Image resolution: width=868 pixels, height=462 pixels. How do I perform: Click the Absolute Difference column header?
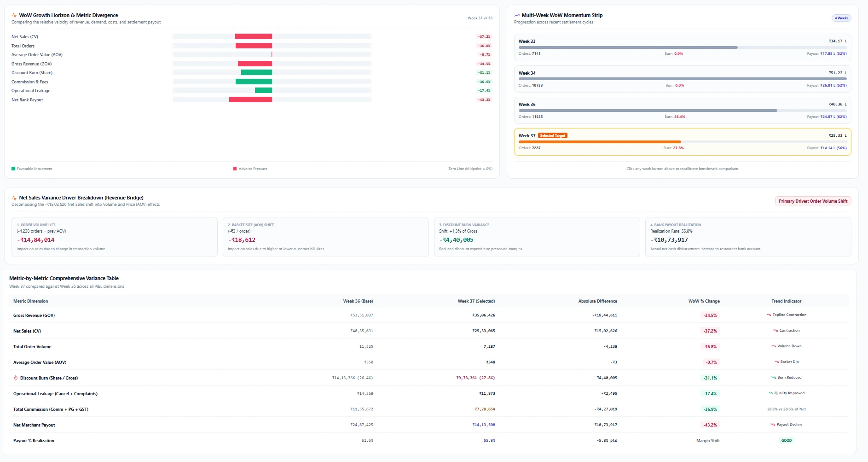tap(598, 301)
